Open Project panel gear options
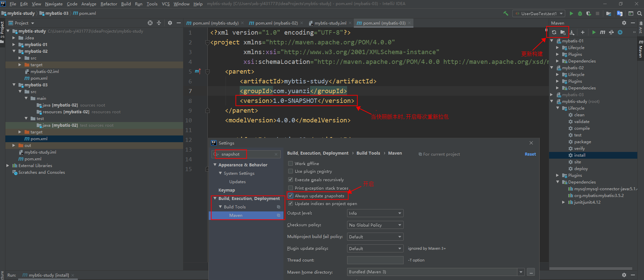644x280 pixels. tap(170, 23)
